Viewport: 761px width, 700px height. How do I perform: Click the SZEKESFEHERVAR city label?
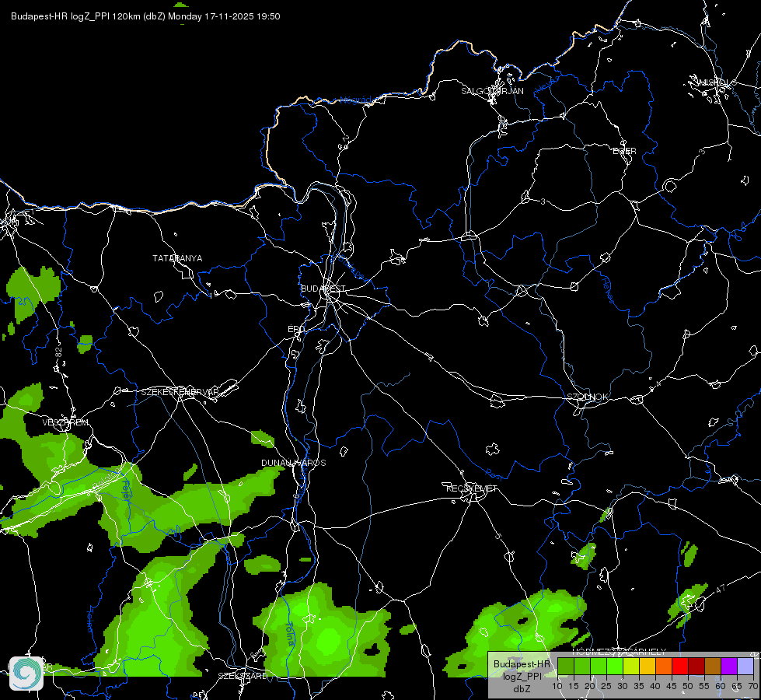click(180, 392)
